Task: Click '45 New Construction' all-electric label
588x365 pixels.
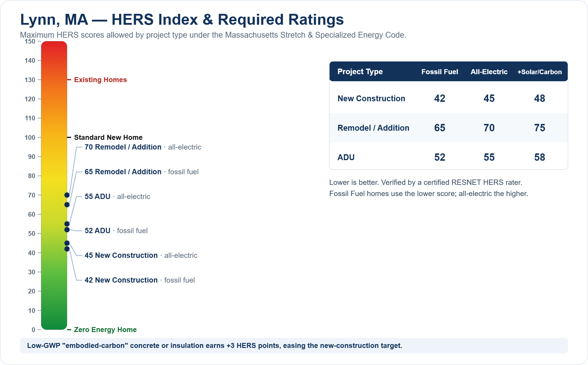Action: (141, 255)
